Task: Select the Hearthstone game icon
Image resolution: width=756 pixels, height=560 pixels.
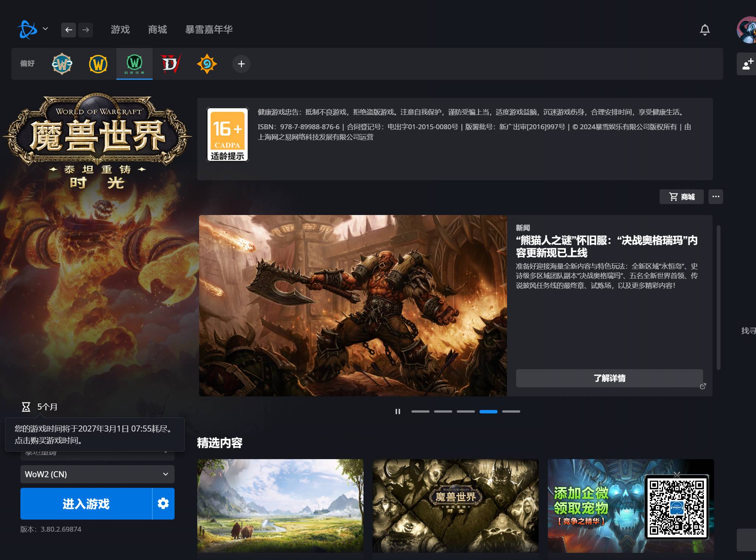Action: click(x=207, y=64)
